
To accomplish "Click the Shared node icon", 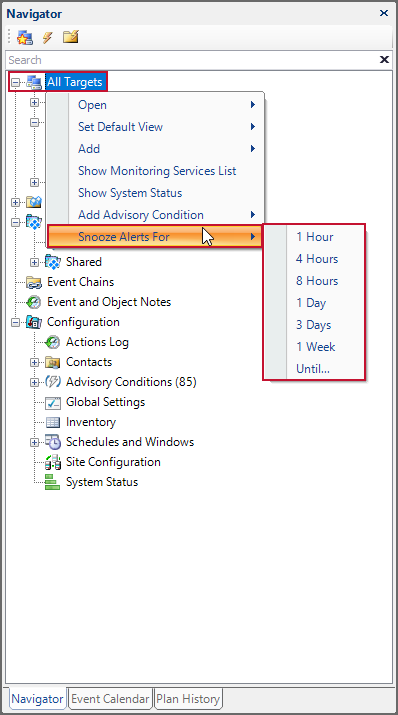I will click(x=53, y=262).
